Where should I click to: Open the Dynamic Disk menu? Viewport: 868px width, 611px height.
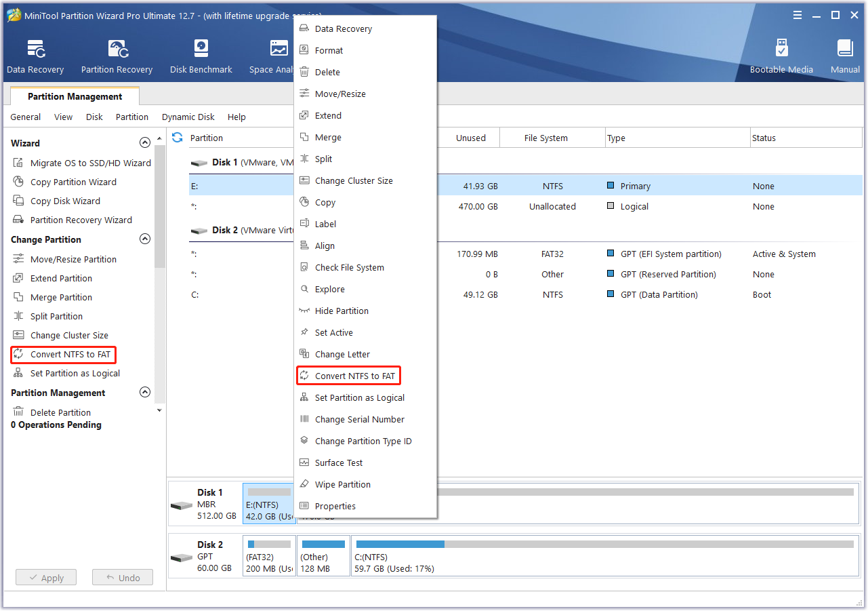(188, 117)
